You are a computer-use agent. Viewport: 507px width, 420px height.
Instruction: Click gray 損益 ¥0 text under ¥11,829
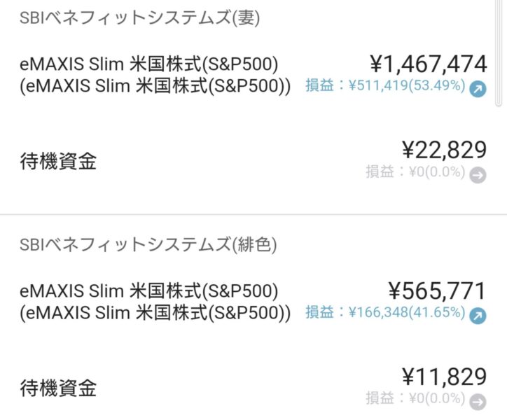pyautogui.click(x=415, y=399)
